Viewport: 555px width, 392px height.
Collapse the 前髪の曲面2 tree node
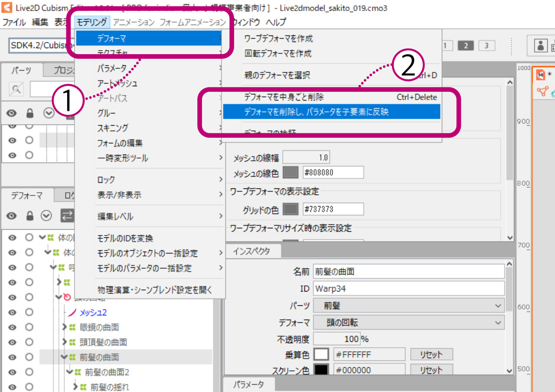70,372
